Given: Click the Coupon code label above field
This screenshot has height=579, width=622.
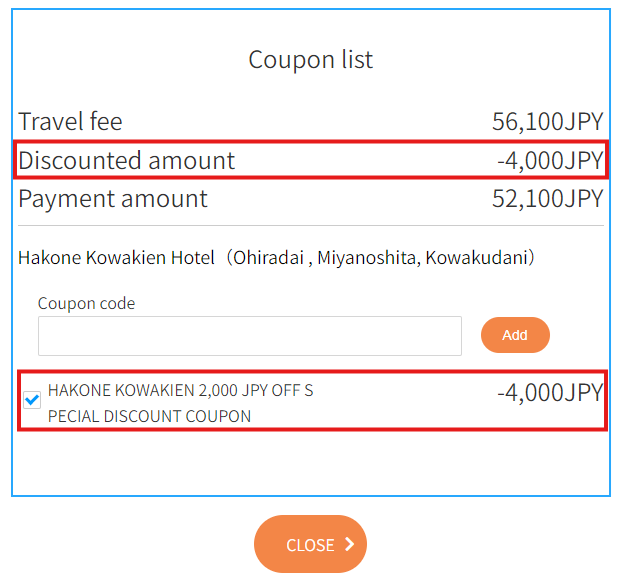Looking at the screenshot, I should pos(86,303).
